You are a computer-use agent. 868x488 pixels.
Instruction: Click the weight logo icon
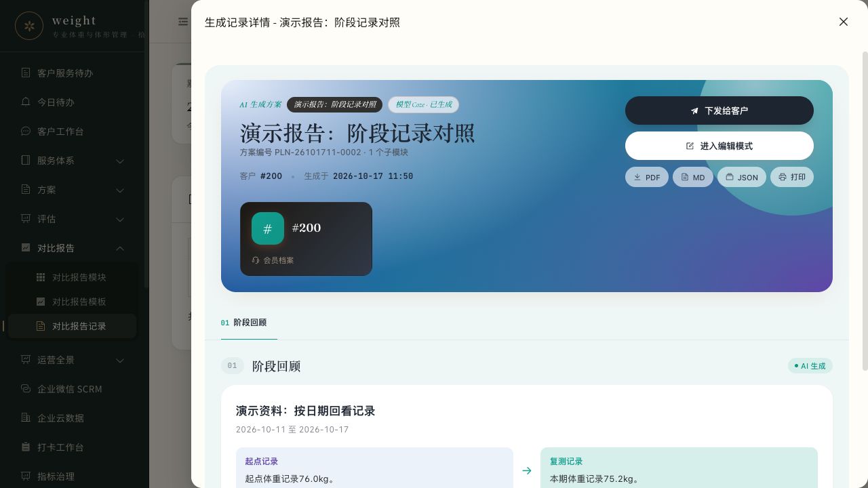[x=29, y=26]
